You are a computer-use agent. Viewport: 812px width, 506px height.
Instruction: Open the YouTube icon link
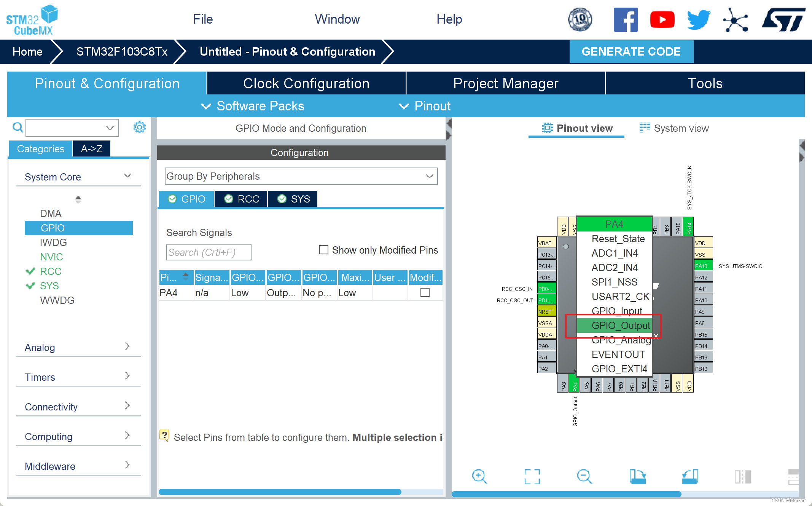pyautogui.click(x=662, y=20)
